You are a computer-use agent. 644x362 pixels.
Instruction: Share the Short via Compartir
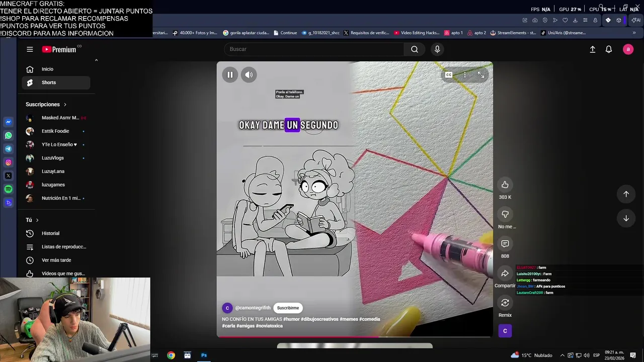point(505,274)
